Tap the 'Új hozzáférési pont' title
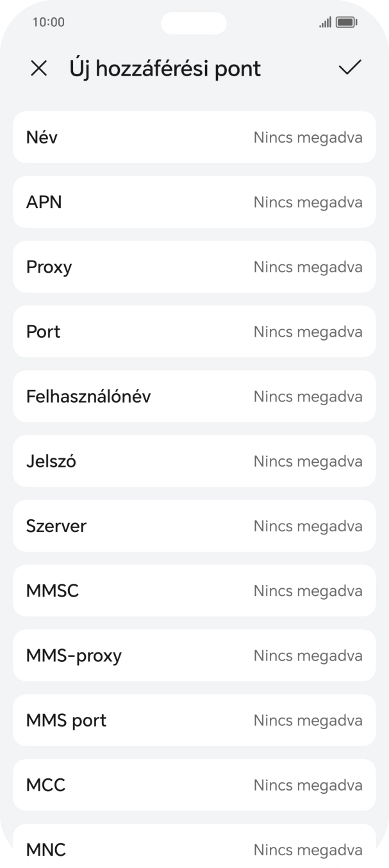The image size is (389, 868). (x=165, y=68)
